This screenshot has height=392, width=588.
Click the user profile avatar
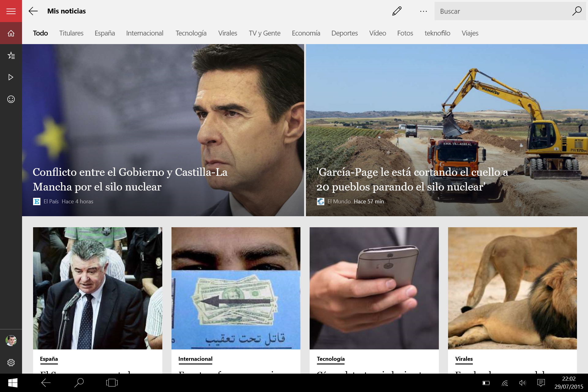click(11, 340)
